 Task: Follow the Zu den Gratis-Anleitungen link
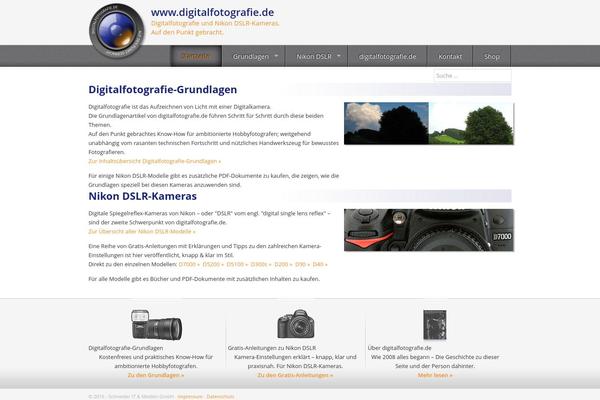tap(295, 375)
